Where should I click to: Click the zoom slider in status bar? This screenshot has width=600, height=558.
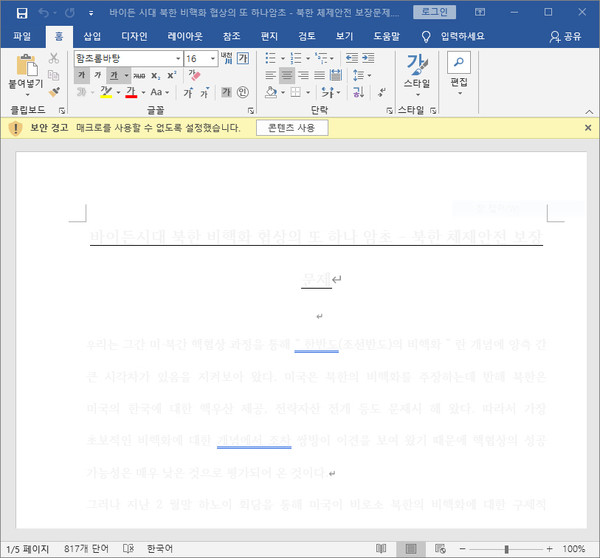(x=508, y=549)
